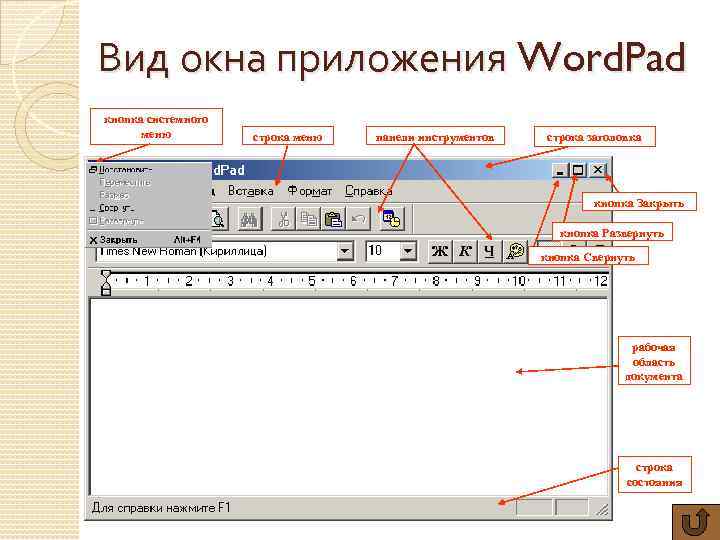The image size is (720, 540).
Task: Minimize the WordPad window
Action: [560, 170]
